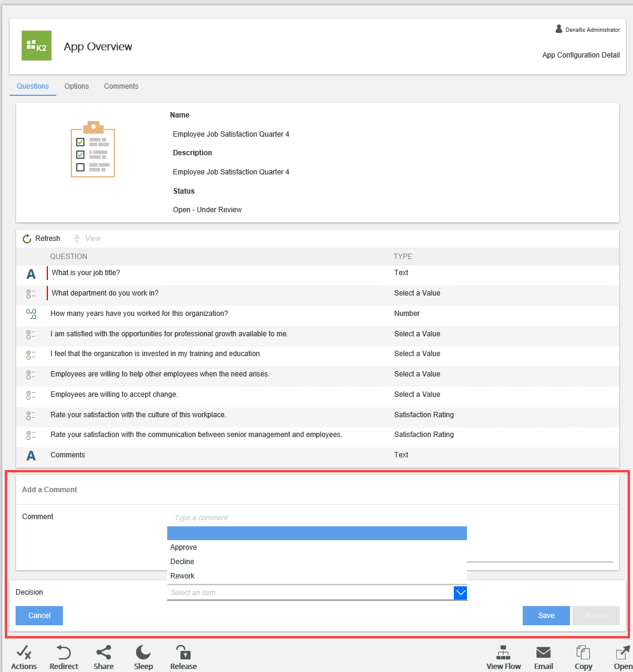633x672 pixels.
Task: Click the Cancel button
Action: click(40, 616)
